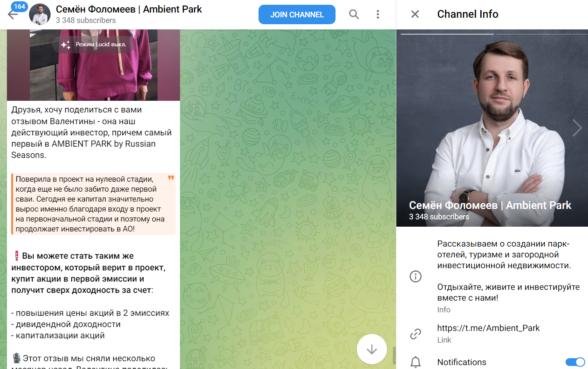
Task: Close the Channel Info panel
Action: pyautogui.click(x=415, y=14)
